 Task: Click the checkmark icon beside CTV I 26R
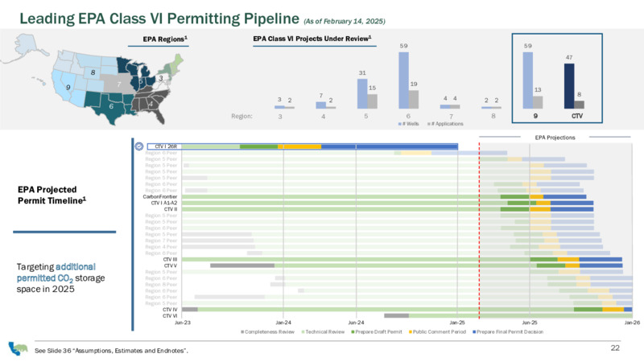coord(139,146)
